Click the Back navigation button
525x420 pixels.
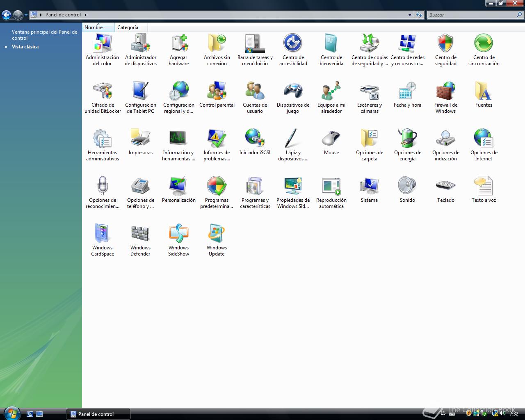click(x=6, y=15)
